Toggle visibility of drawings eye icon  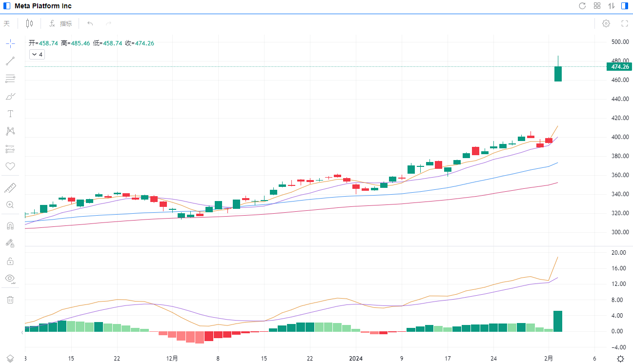pyautogui.click(x=10, y=279)
